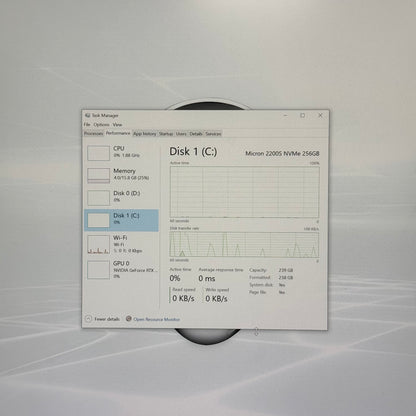
Task: Switch to the Services tab
Action: pos(213,134)
